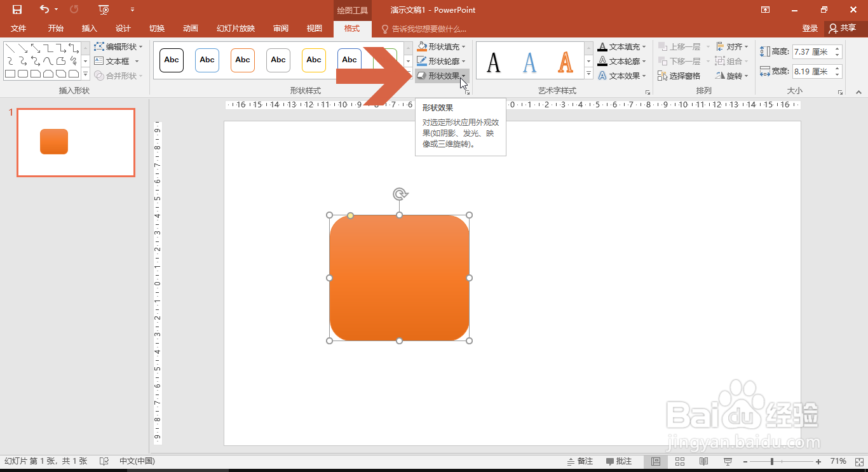Select slide 1 thumbnail

76,142
